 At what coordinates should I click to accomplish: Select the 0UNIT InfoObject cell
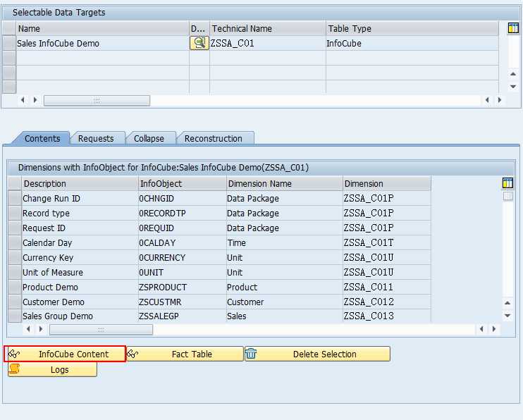pyautogui.click(x=182, y=272)
